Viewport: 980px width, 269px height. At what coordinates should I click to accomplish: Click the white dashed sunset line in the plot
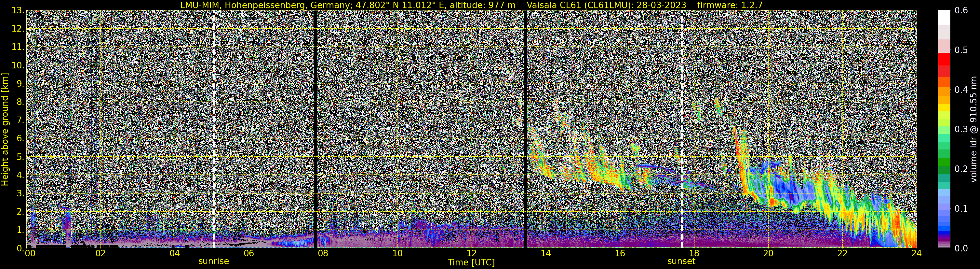pos(682,129)
